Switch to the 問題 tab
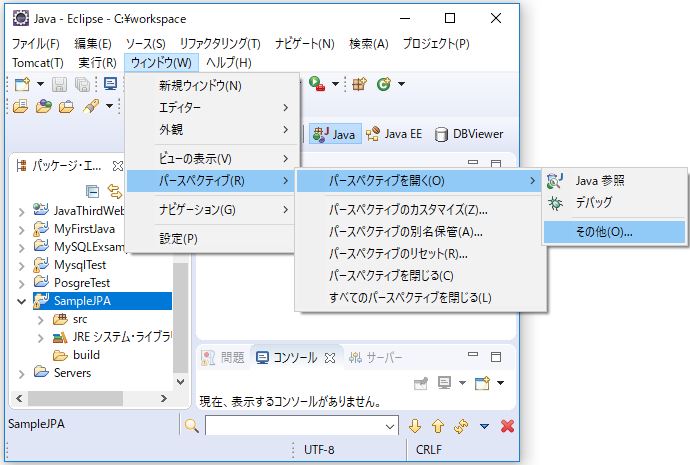 click(224, 357)
